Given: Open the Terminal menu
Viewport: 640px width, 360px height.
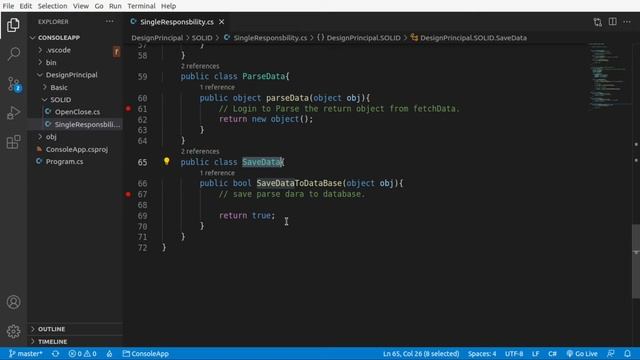Looking at the screenshot, I should point(141,6).
